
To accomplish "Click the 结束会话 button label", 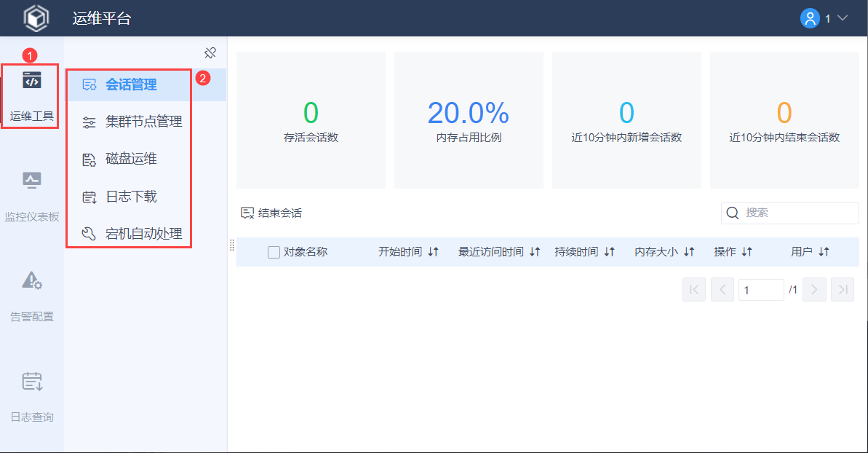I will point(280,213).
